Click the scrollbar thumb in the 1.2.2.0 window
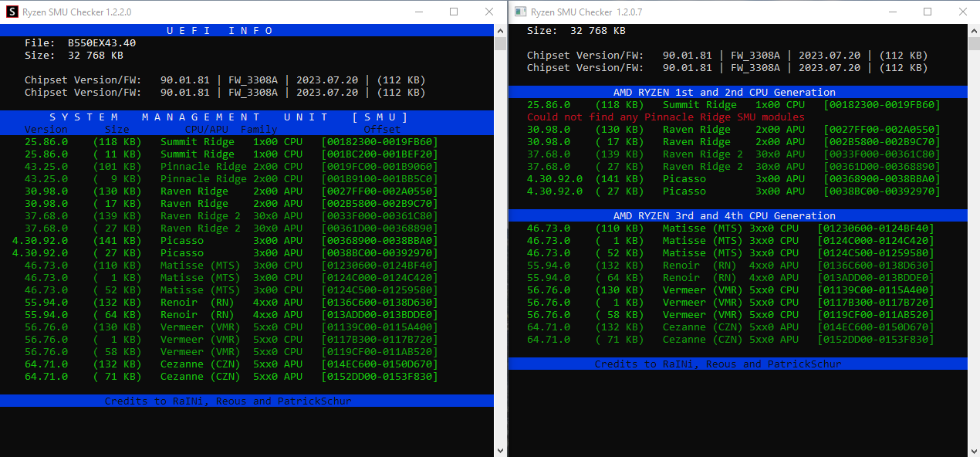980x457 pixels. click(x=500, y=43)
